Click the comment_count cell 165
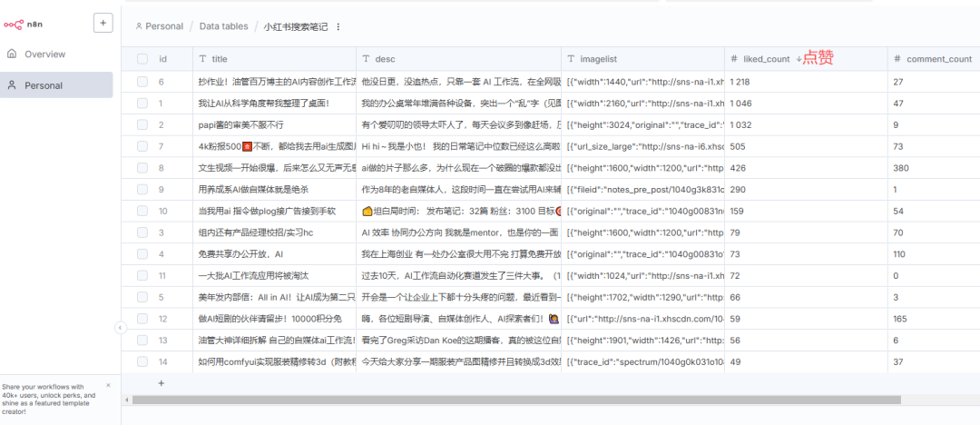This screenshot has height=425, width=980. coord(934,319)
